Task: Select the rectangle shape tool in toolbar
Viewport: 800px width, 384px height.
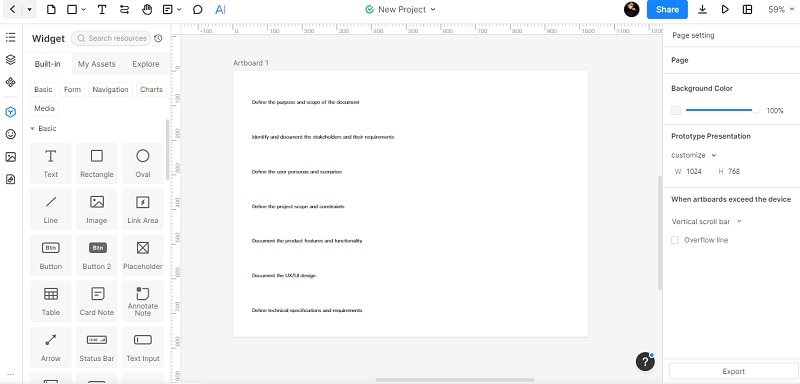Action: (72, 9)
